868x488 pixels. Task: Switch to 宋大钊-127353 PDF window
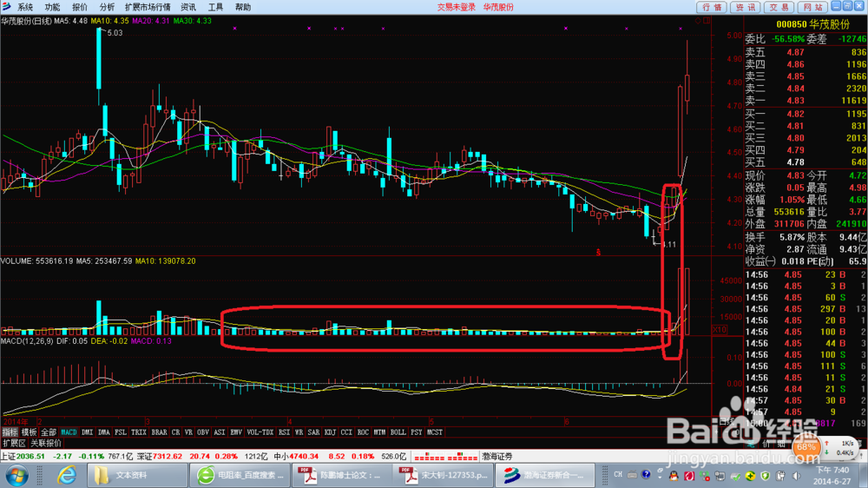[x=444, y=475]
